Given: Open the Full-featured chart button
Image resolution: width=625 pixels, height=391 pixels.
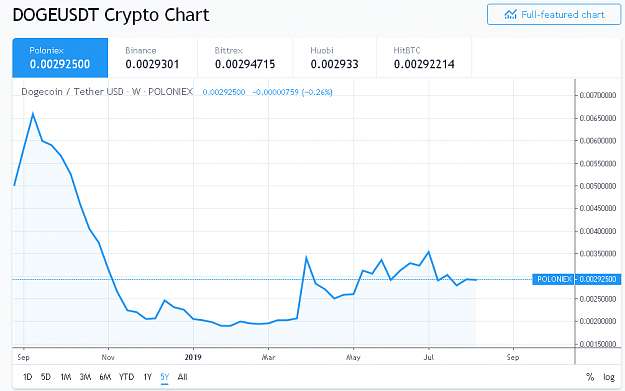Looking at the screenshot, I should (554, 15).
